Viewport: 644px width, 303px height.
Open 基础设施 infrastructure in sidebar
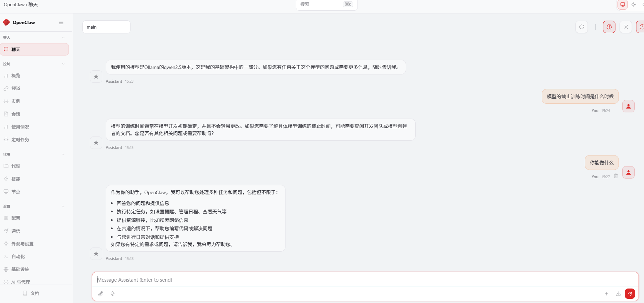click(x=34, y=269)
